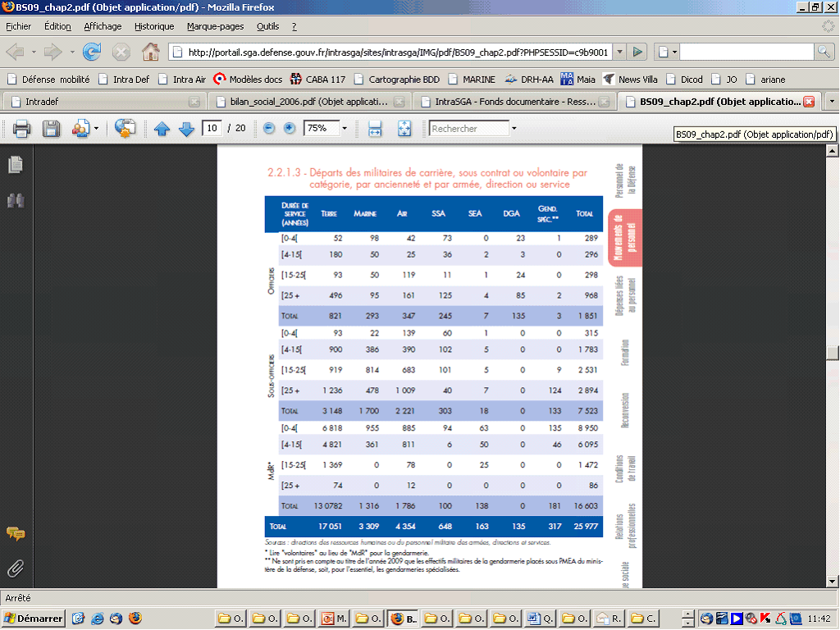The height and width of the screenshot is (630, 840).
Task: Fit page to window width
Action: (375, 129)
